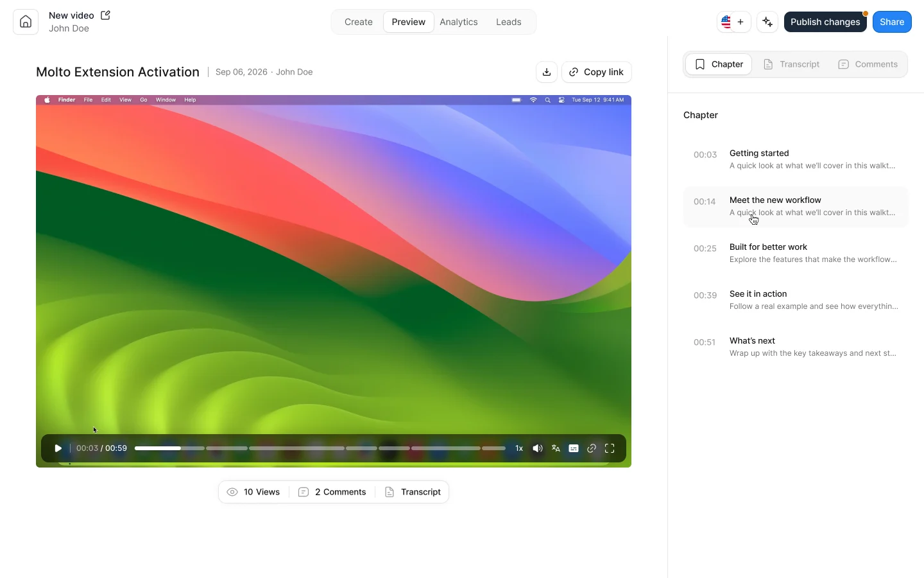Click the Copy link button

597,72
